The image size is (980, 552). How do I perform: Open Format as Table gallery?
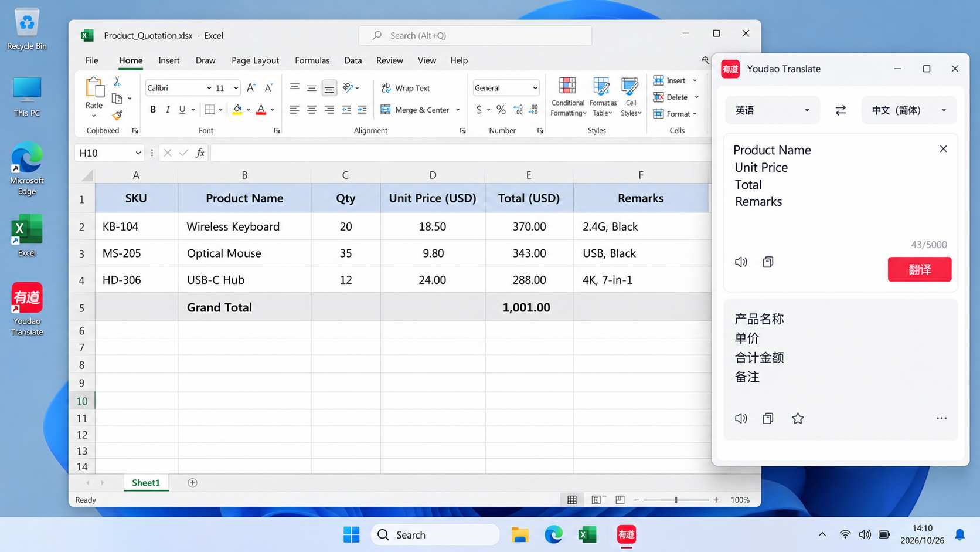coord(603,97)
